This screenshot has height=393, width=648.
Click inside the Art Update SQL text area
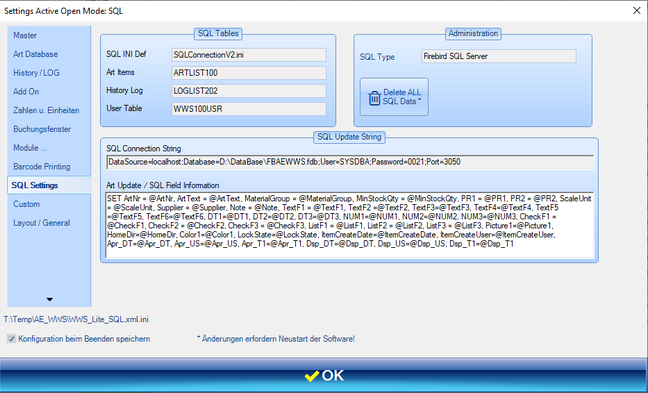coord(350,225)
